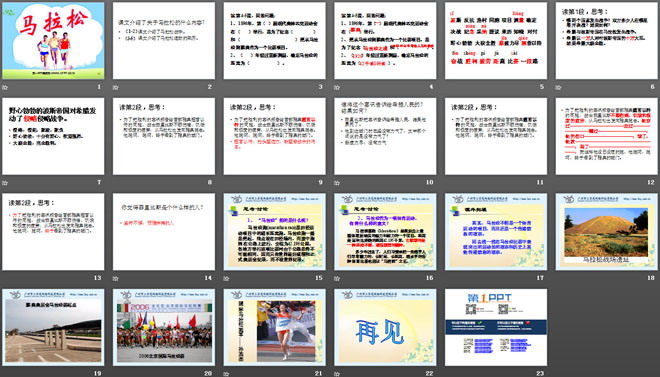
Task: Select slide 7 about the Persian Empire war
Action: tap(53, 136)
